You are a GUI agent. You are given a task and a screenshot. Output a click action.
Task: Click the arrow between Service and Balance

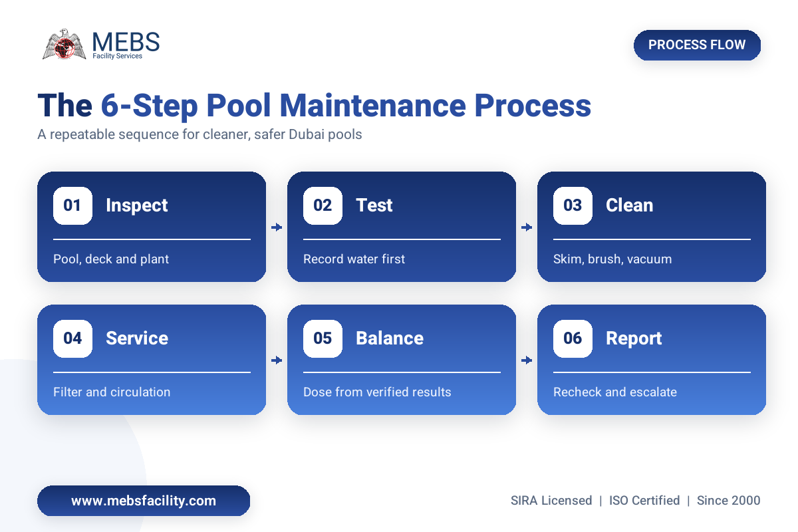[x=277, y=360]
